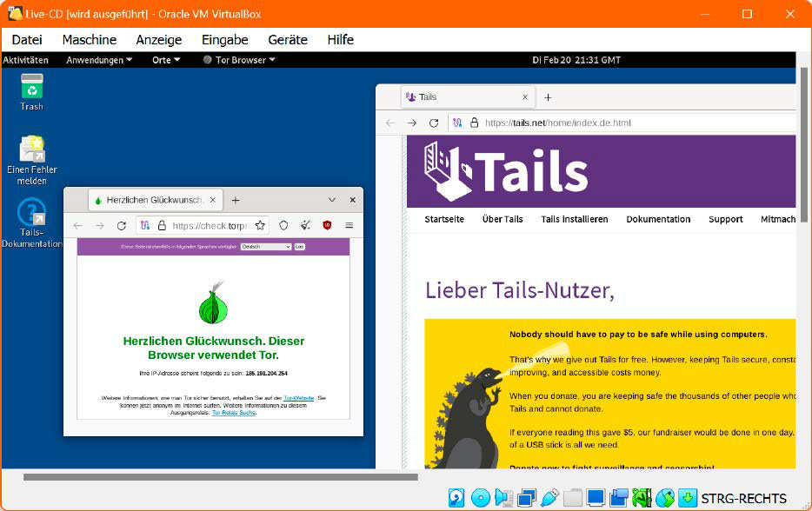Click the vertical scrollbar of VM window
812x511 pixels.
point(803,145)
